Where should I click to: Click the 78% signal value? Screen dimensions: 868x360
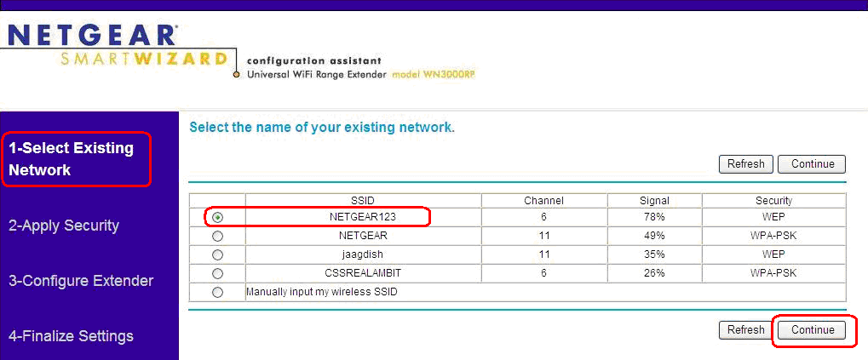pos(654,217)
